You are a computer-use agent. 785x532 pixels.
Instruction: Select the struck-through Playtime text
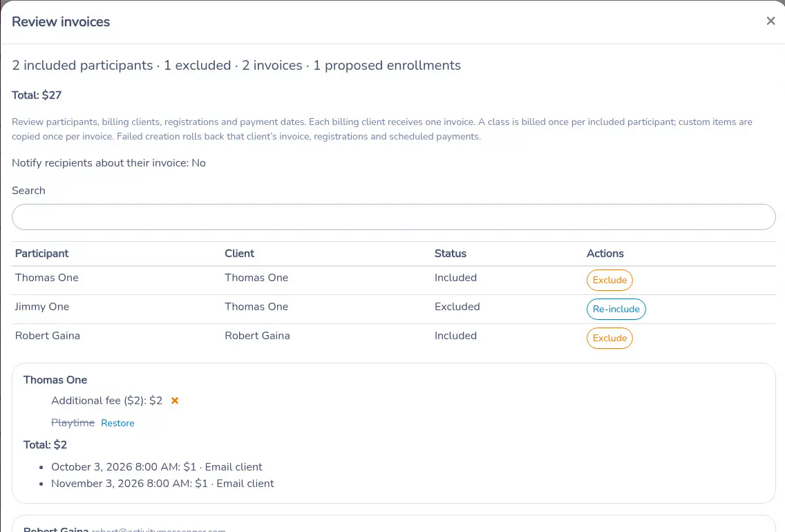click(x=73, y=422)
